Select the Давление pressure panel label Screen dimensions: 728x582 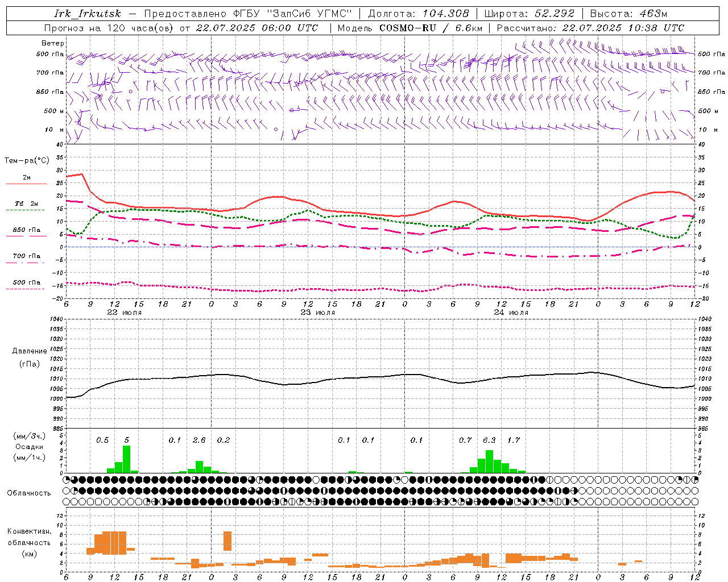coord(30,351)
